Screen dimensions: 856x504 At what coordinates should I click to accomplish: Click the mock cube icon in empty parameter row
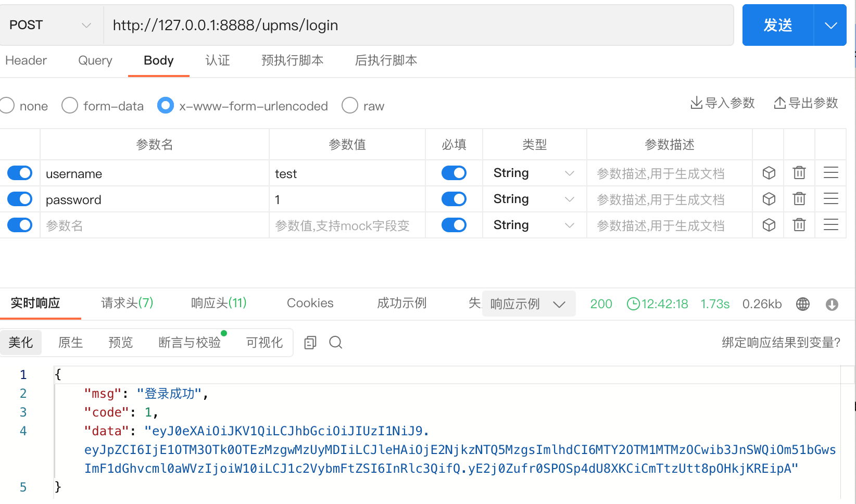pos(769,225)
